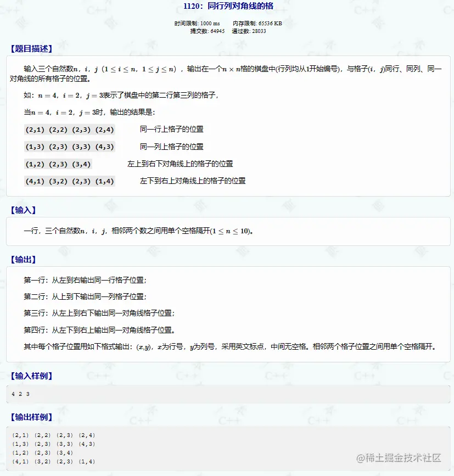Select the "内存限制: 65536 KB" text

(x=257, y=24)
